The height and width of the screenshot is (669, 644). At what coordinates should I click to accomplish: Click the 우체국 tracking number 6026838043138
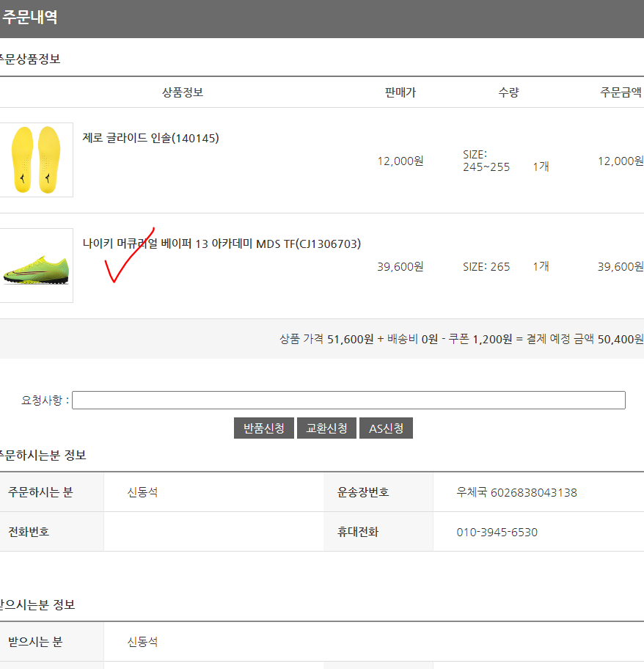[x=516, y=492]
